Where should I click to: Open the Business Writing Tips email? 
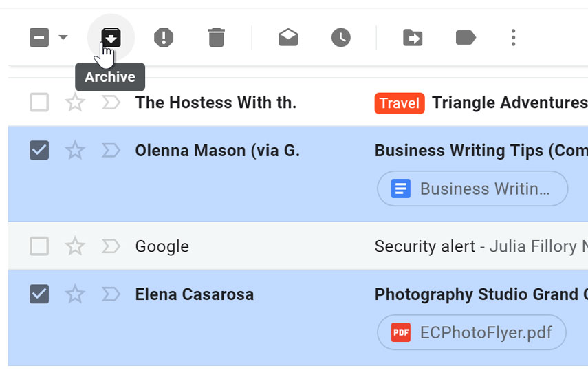[481, 151]
